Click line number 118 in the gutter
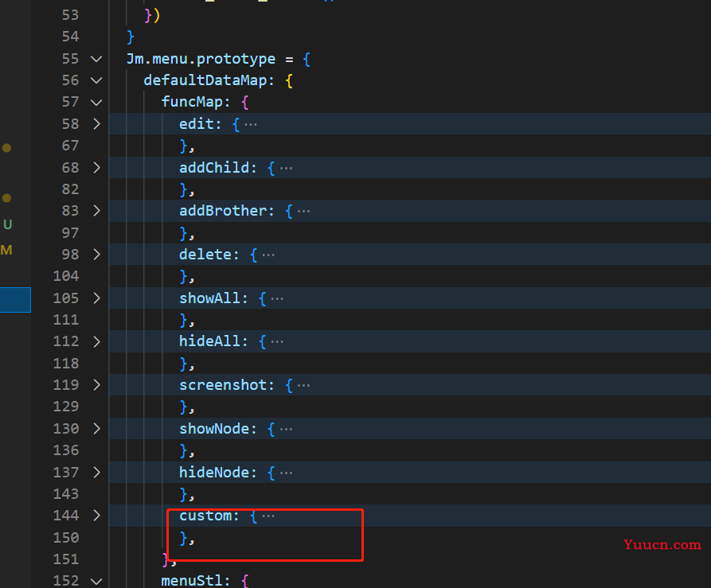Screen dimensions: 711x588 click(66, 364)
